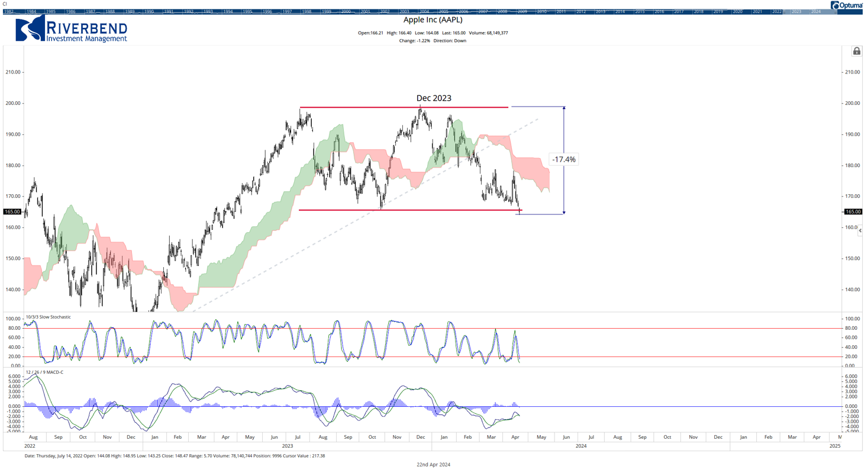
Task: Click the 200.00 label on the right price axis
Action: 853,103
